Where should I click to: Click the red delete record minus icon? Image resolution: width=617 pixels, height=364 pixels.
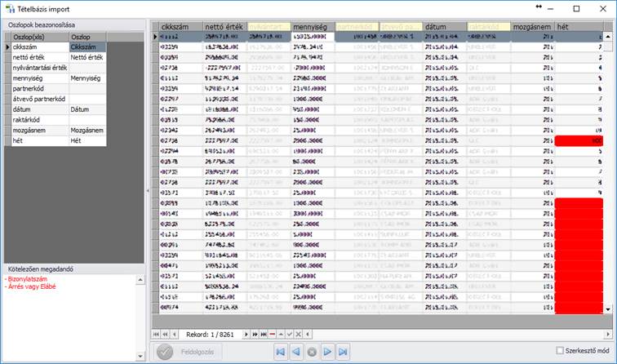coord(273,335)
